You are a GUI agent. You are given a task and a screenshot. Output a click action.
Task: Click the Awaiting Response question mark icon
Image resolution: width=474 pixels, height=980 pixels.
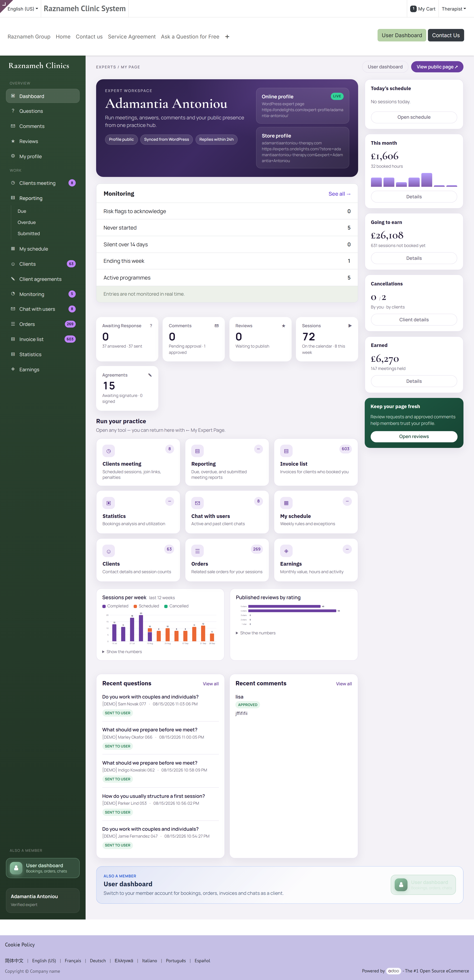click(151, 326)
